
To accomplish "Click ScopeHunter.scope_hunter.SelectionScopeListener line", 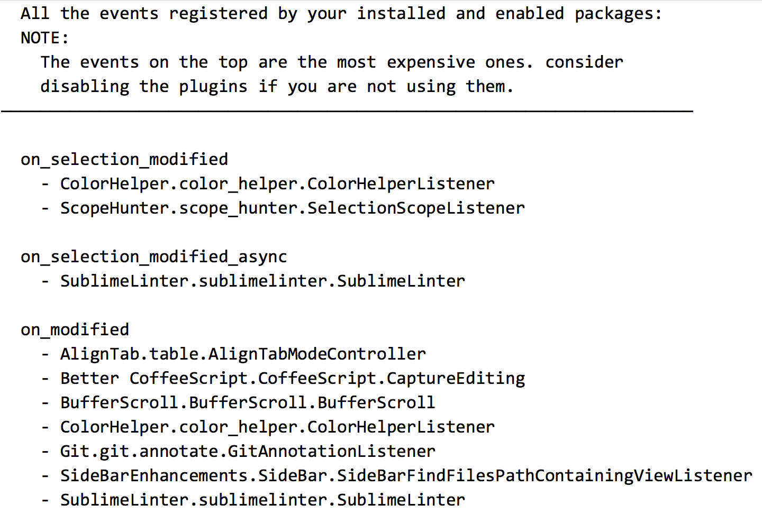I will (x=292, y=208).
